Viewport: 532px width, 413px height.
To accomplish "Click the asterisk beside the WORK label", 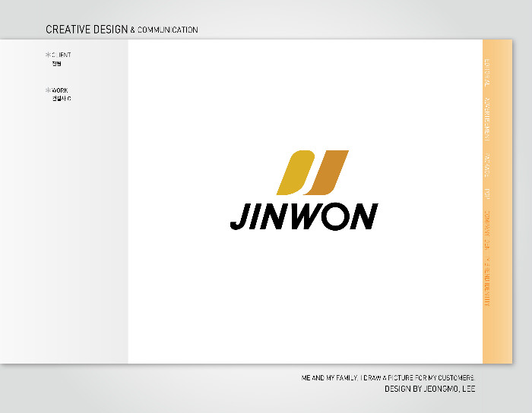I will 48,90.
